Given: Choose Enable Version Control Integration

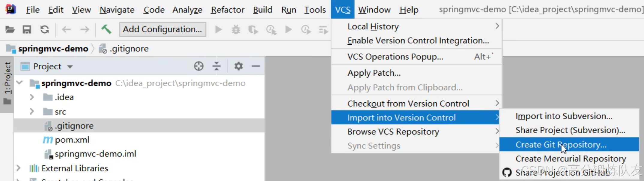Looking at the screenshot, I should tap(417, 41).
